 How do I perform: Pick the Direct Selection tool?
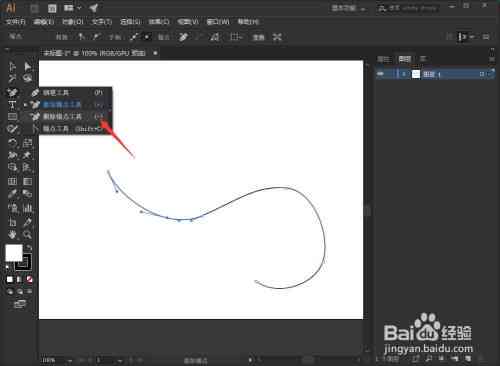tap(27, 67)
